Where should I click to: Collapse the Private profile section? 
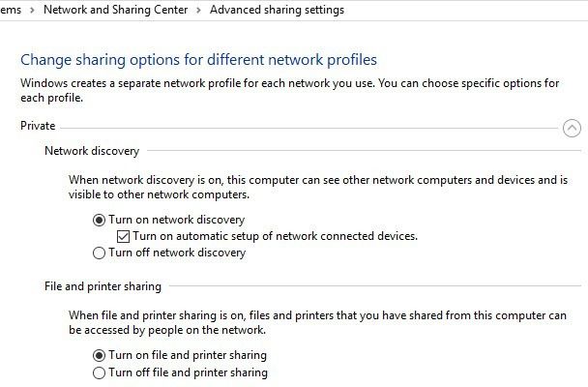click(571, 127)
